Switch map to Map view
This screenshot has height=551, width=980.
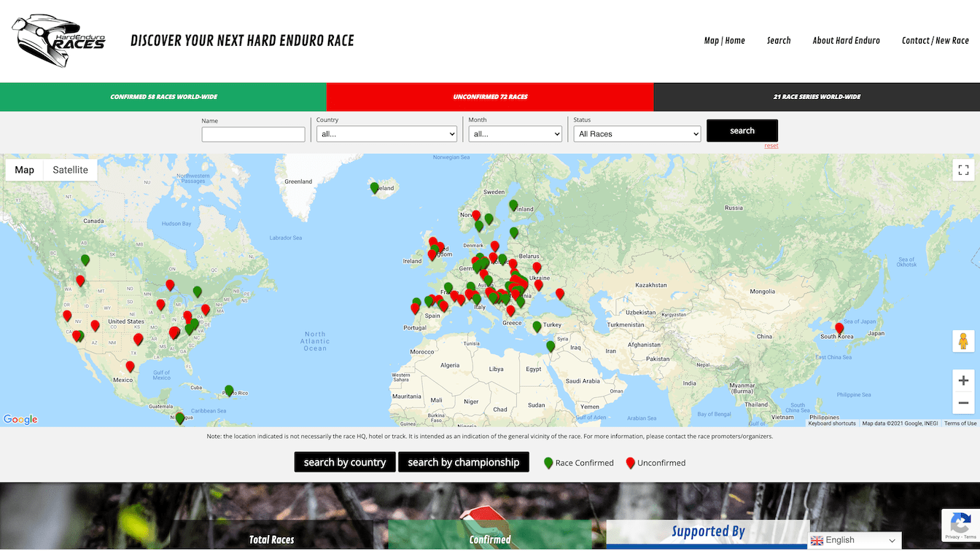25,170
